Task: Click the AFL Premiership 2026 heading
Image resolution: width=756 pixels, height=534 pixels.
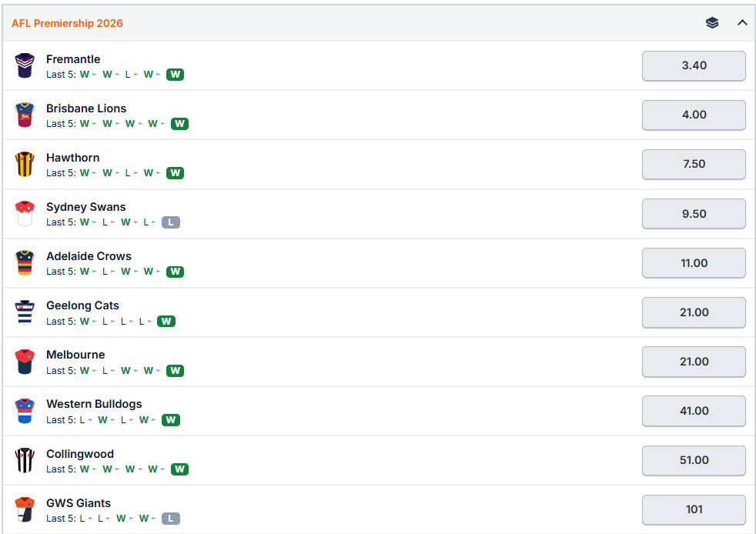Action: point(67,23)
